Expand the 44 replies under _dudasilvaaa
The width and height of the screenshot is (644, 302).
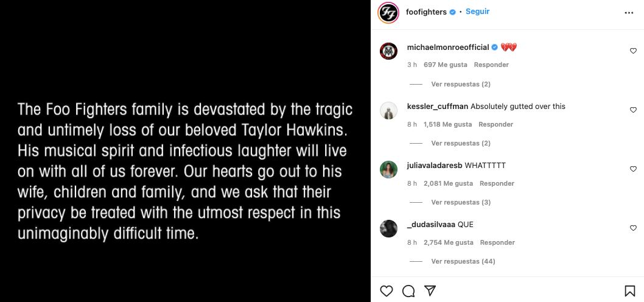click(463, 261)
